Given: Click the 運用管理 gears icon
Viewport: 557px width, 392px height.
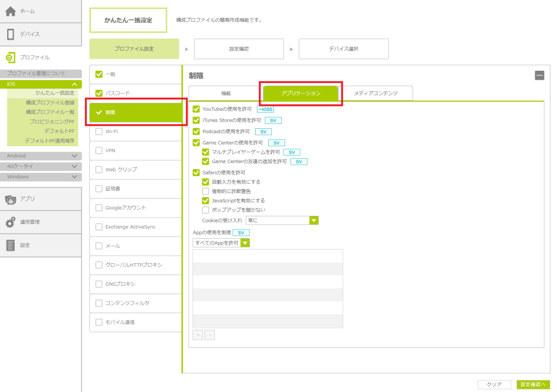Looking at the screenshot, I should click(10, 222).
